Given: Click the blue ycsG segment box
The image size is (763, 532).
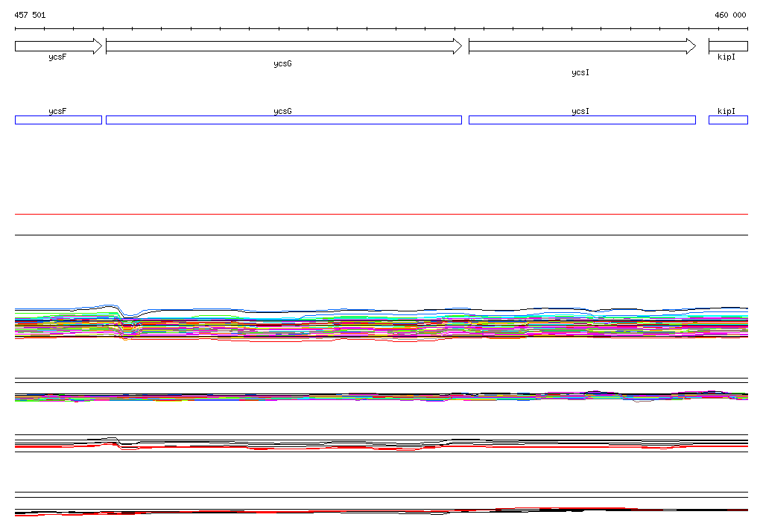Looking at the screenshot, I should pos(283,120).
